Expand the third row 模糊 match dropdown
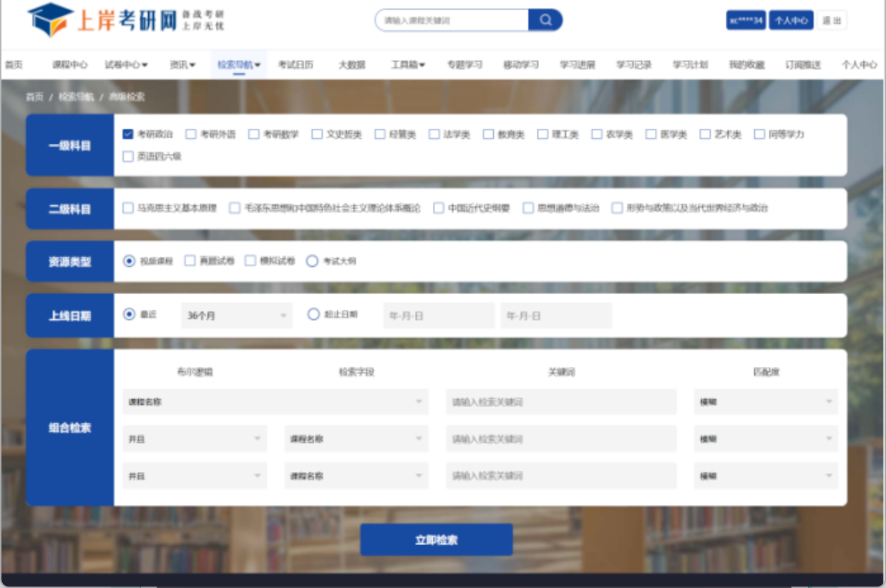The height and width of the screenshot is (588, 886). 765,476
